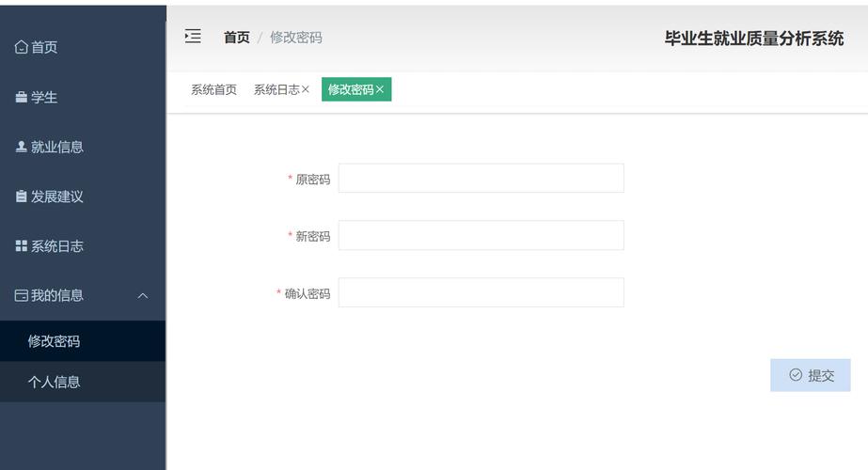Close the 系统日志 tab with its X
Screen dimensions: 868x470
[x=306, y=90]
